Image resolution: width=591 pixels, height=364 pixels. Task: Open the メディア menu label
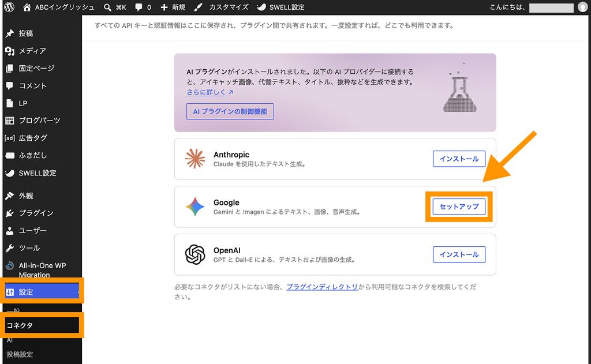coord(32,51)
